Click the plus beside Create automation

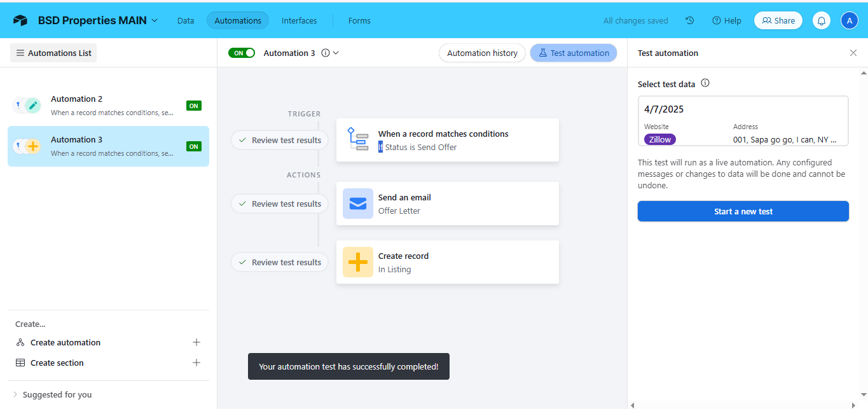[196, 342]
